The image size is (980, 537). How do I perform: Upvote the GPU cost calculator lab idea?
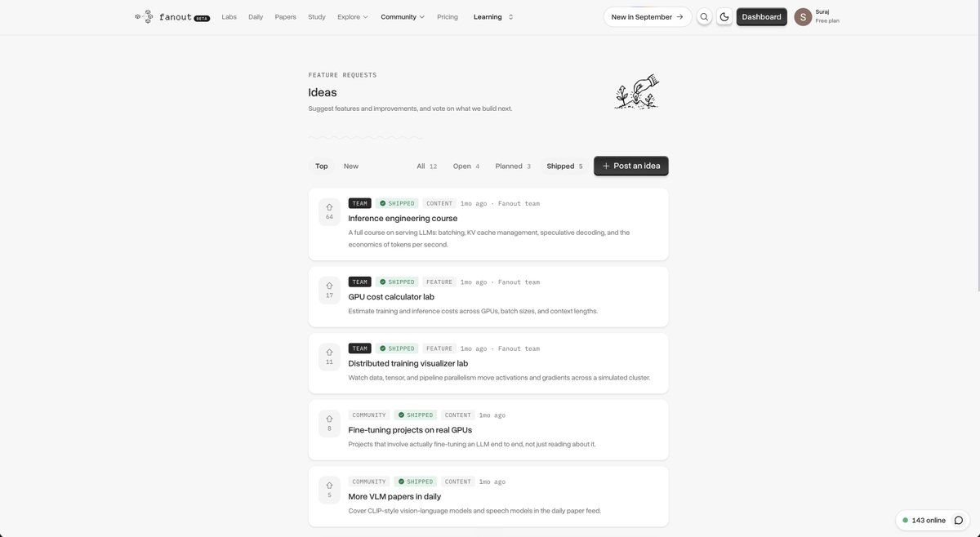(329, 291)
